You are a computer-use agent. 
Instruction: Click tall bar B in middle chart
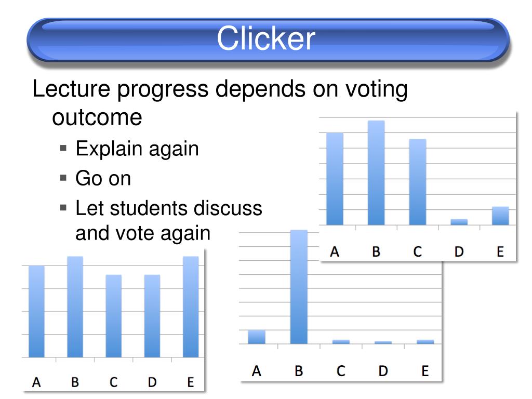(299, 287)
